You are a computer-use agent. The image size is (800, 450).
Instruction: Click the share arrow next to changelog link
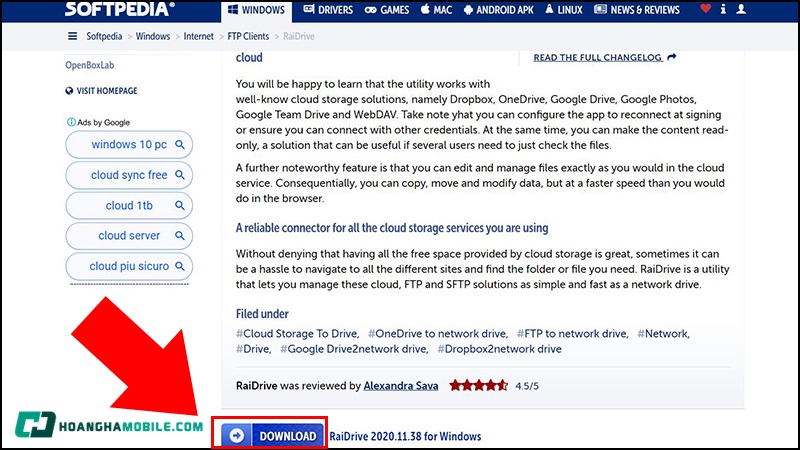tap(672, 58)
